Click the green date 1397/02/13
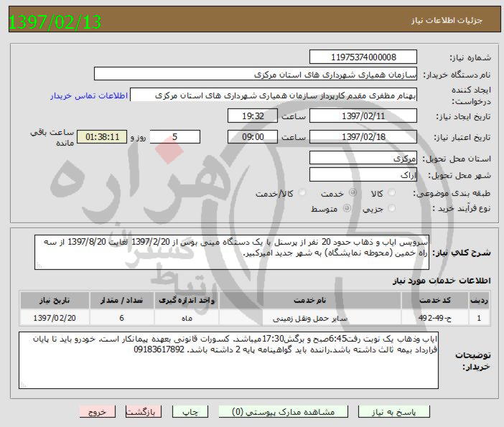 click(x=55, y=22)
